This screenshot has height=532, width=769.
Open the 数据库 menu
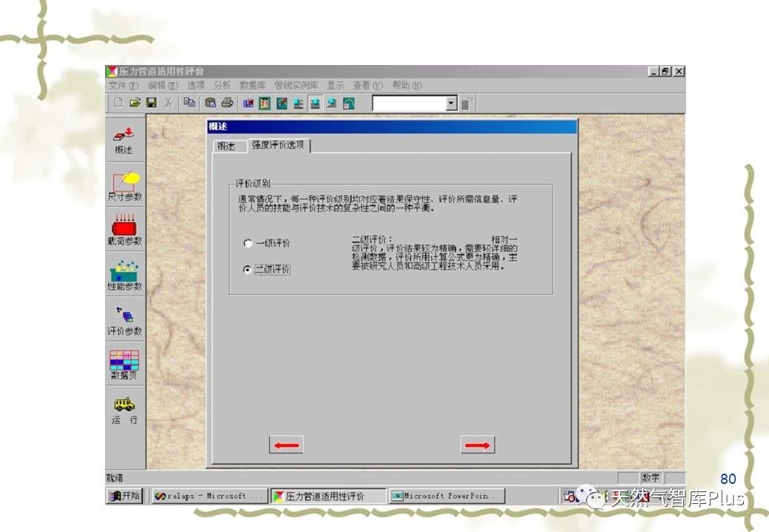tap(252, 85)
